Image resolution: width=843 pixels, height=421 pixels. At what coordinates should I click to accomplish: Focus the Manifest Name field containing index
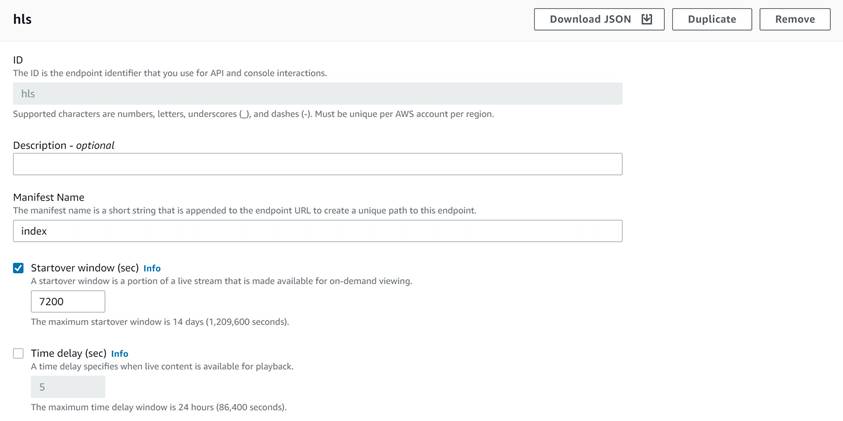coord(318,231)
